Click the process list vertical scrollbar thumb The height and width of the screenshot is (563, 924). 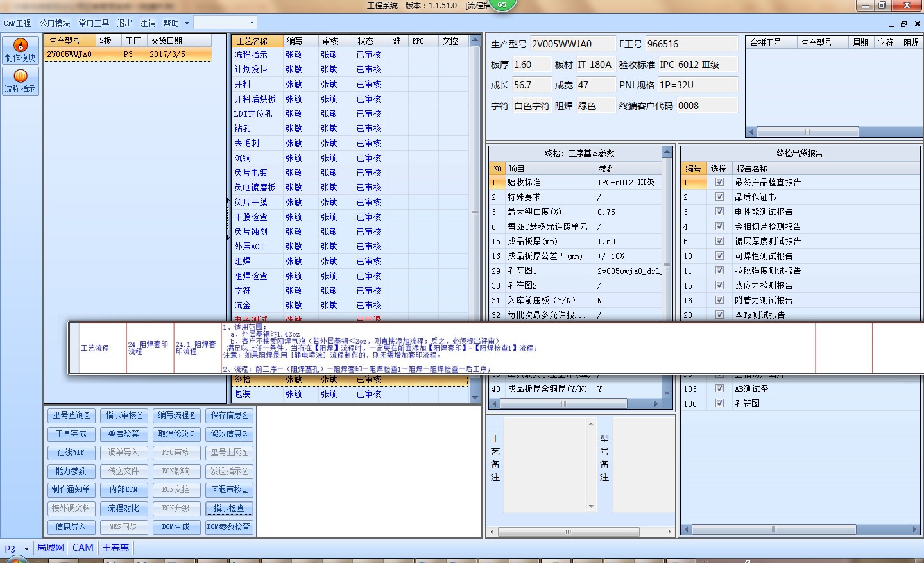pos(475,212)
